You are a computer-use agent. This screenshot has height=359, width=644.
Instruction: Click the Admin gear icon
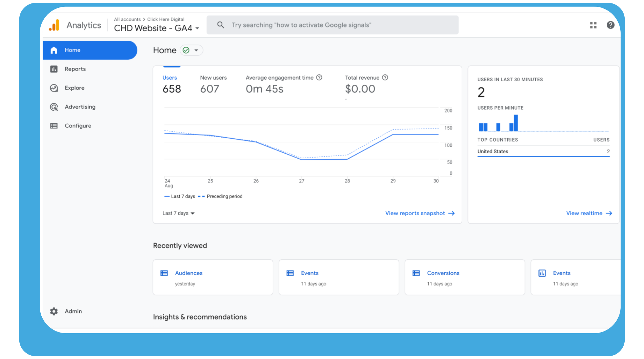[54, 311]
